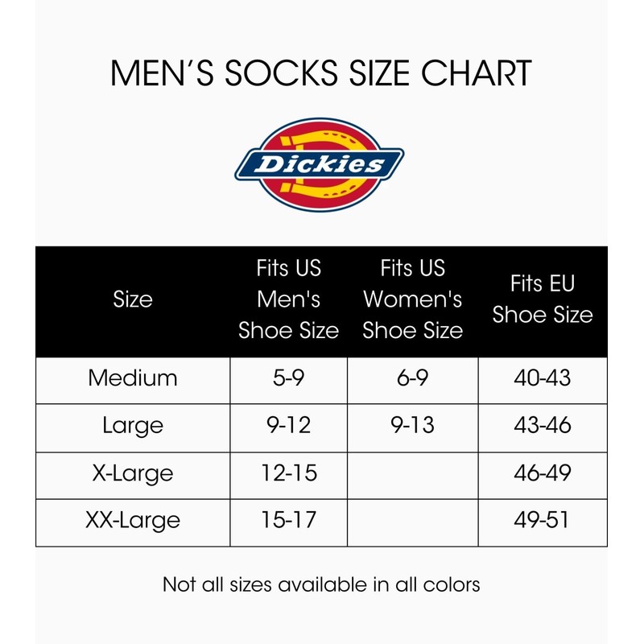This screenshot has height=644, width=644.
Task: Choose the 40-43 EU shoe size cell
Action: click(x=542, y=378)
